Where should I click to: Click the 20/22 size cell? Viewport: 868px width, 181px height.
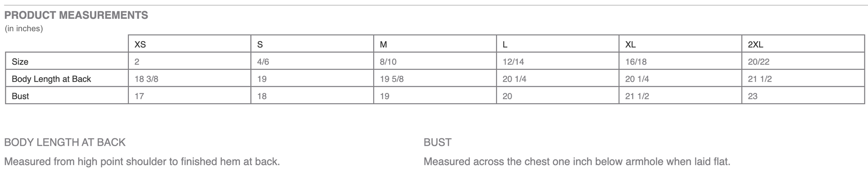click(x=758, y=62)
